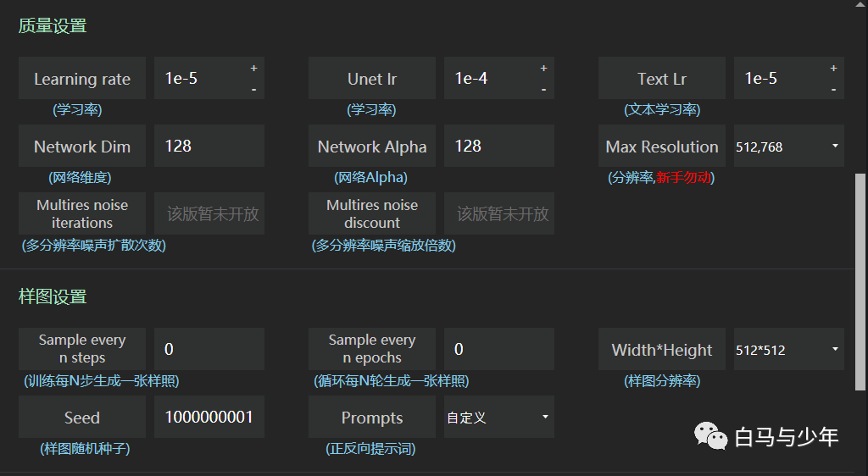This screenshot has width=868, height=476.
Task: Click the Unet lr value 1e-4 field
Action: point(491,78)
